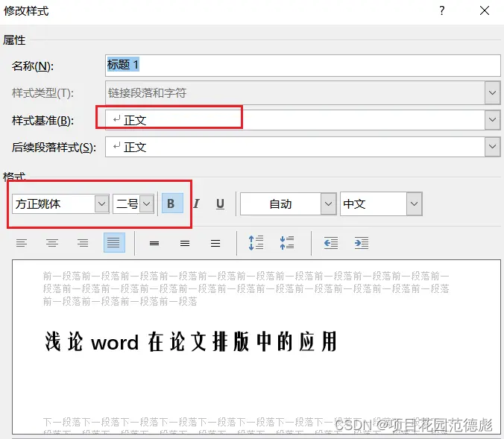The width and height of the screenshot is (504, 439).
Task: Open the 中文 language script dropdown
Action: (414, 203)
